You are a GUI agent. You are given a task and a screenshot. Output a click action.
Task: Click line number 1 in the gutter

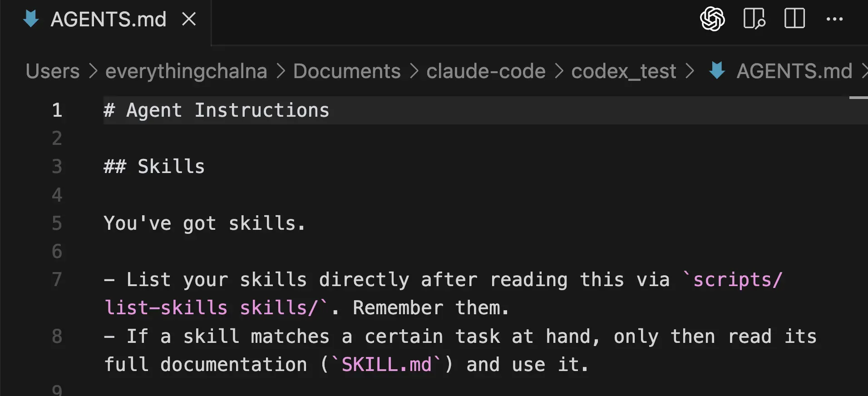[x=57, y=110]
